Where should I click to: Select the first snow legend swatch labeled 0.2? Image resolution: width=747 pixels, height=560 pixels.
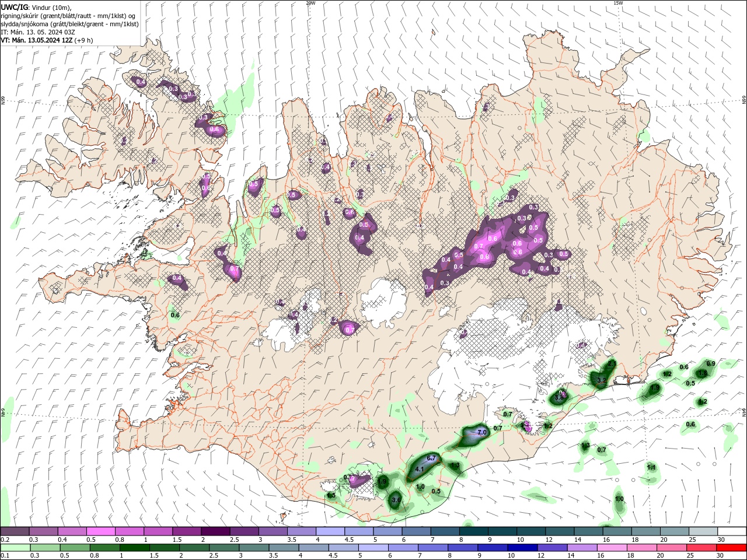pyautogui.click(x=15, y=531)
